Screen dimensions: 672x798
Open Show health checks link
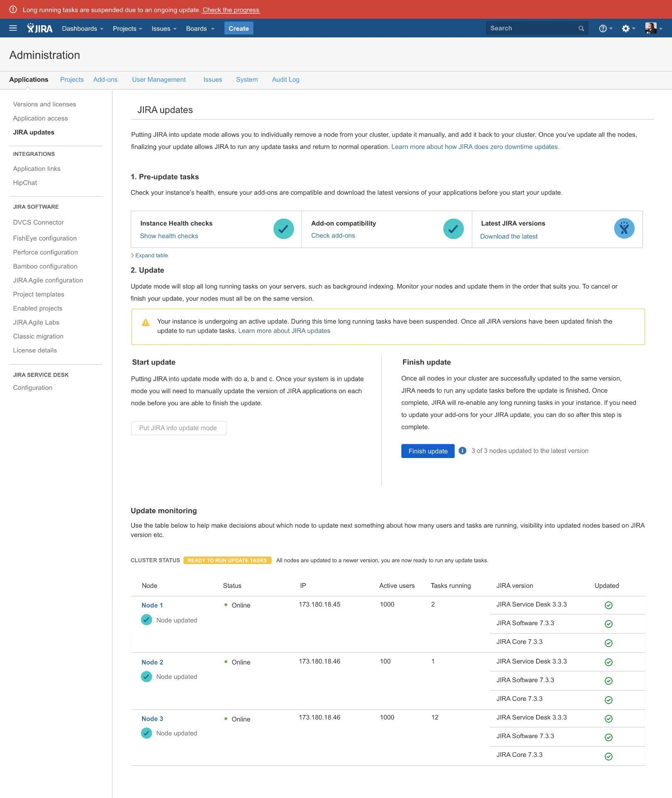(x=169, y=236)
